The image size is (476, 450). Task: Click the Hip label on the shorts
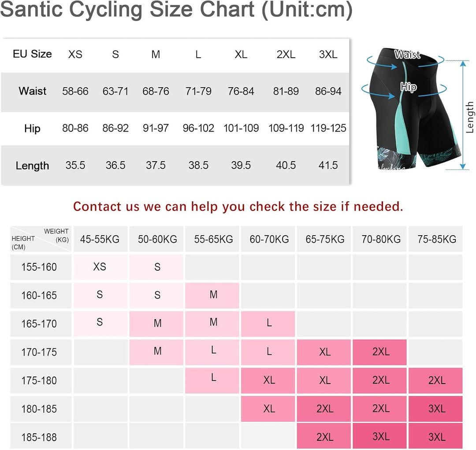coord(408,87)
